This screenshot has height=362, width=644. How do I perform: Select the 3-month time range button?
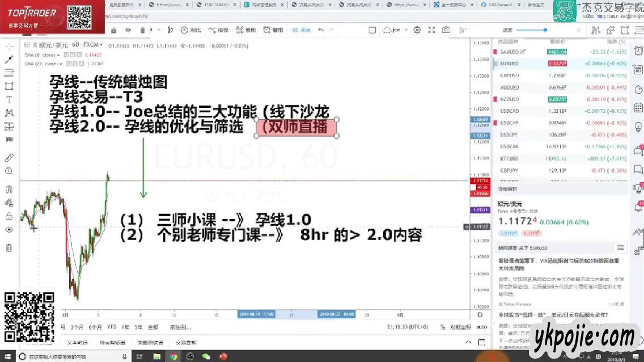pos(77,327)
